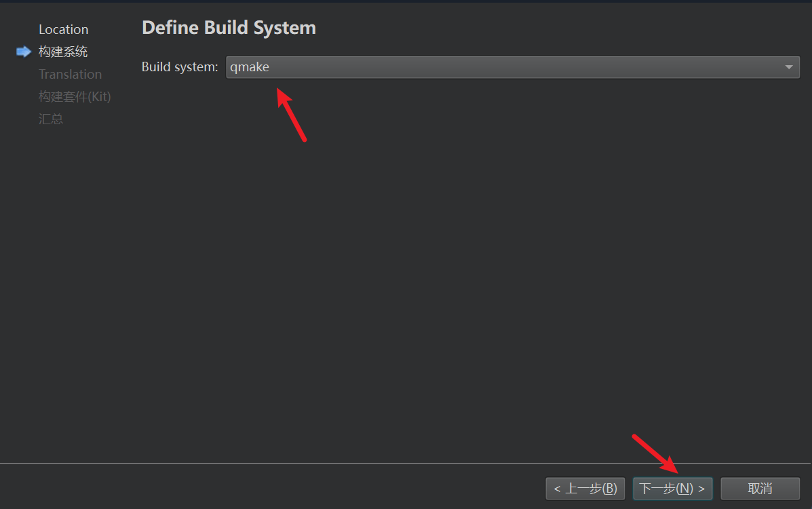Click the right chevron on the 下一步 button
812x509 pixels.
701,489
